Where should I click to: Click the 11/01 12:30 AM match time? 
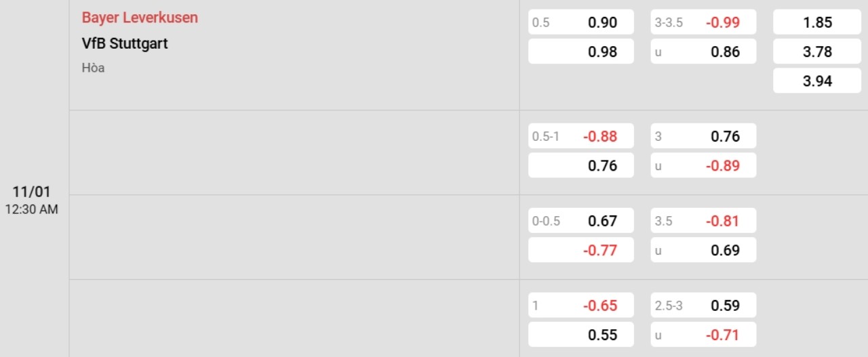31,199
